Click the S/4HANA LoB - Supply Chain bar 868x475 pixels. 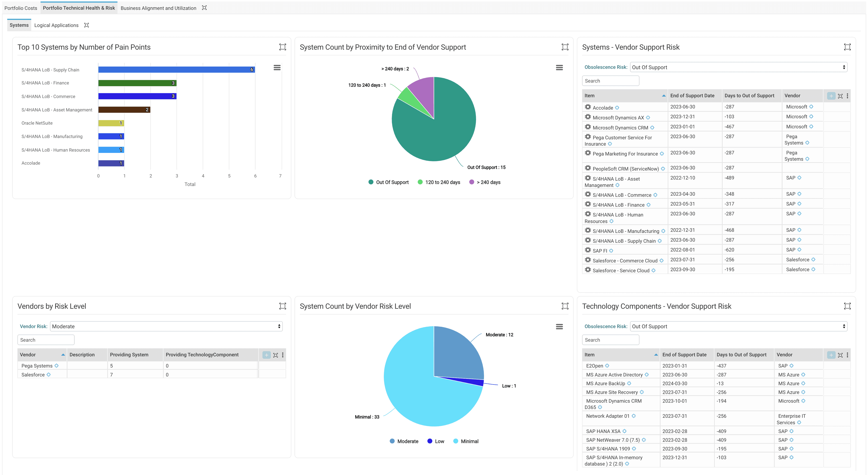coord(177,69)
